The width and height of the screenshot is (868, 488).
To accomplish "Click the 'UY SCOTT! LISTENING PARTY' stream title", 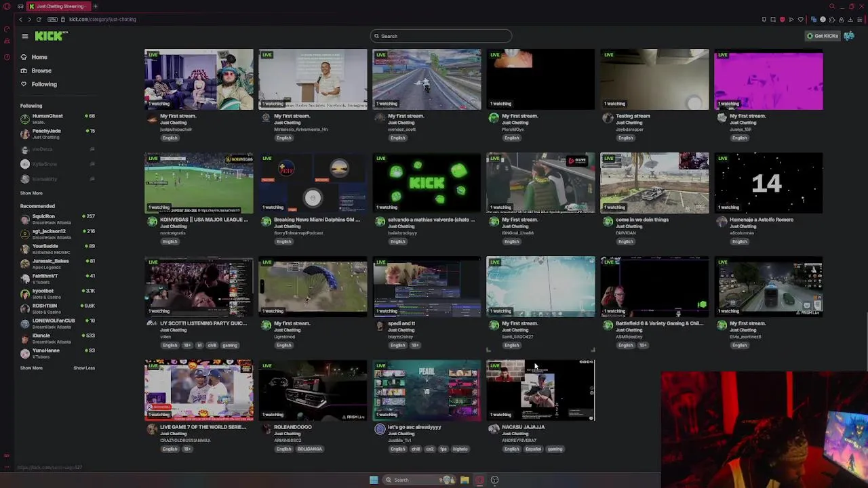I will 203,323.
